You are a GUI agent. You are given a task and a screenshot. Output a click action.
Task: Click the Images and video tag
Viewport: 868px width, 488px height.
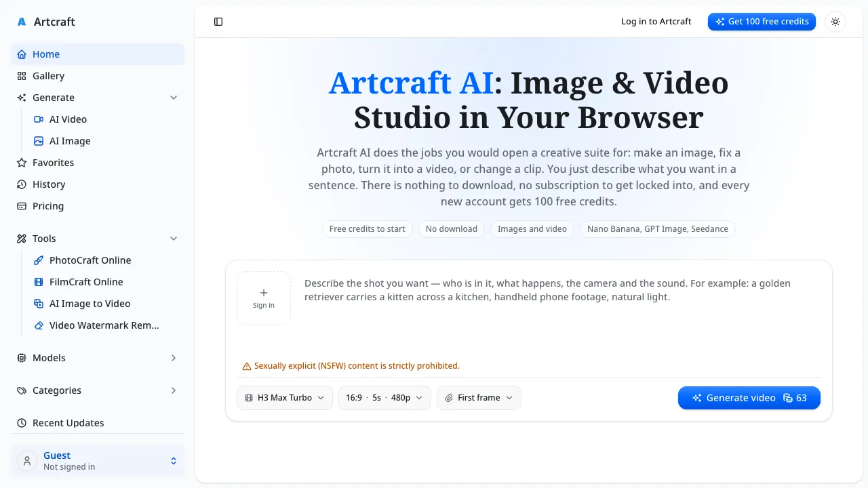[x=532, y=229]
